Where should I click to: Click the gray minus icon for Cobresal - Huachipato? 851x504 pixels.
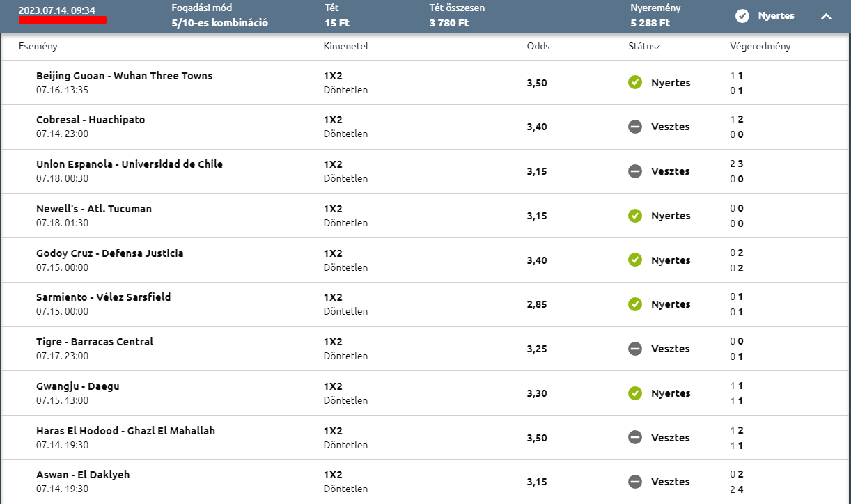click(x=634, y=127)
